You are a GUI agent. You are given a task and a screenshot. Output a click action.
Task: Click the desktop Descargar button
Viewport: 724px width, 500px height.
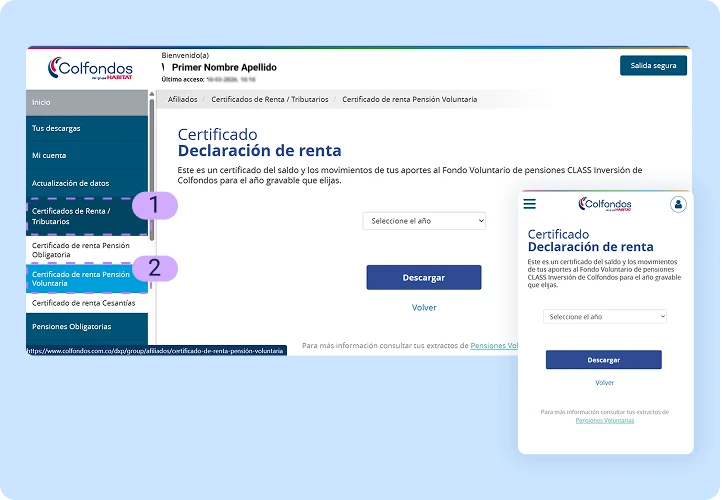tap(424, 277)
